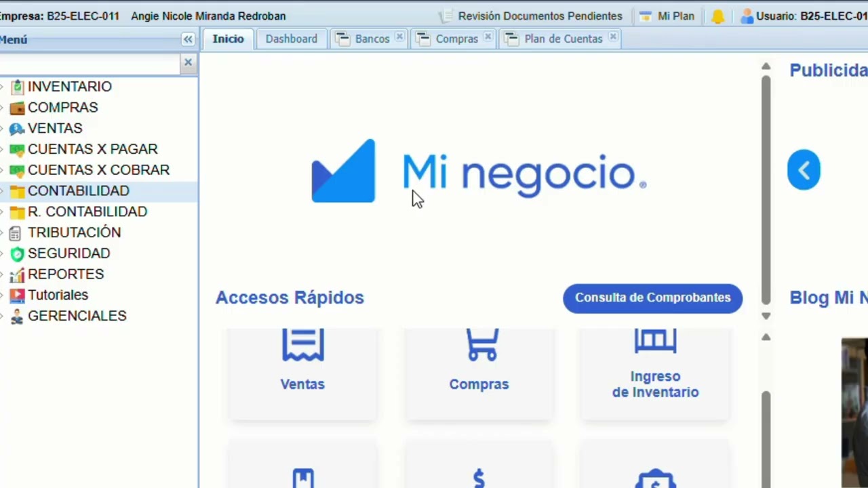Open the Ventas quick access card
The width and height of the screenshot is (868, 488).
pyautogui.click(x=302, y=373)
